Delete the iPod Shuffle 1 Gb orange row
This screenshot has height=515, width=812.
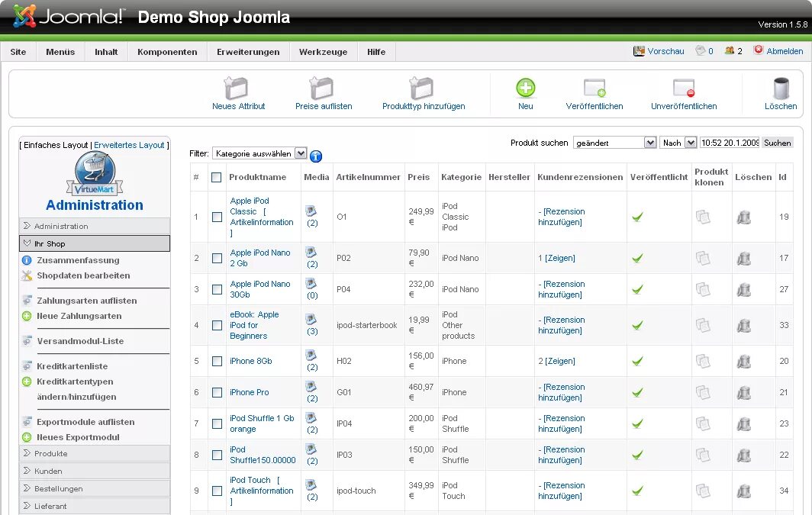(x=743, y=424)
